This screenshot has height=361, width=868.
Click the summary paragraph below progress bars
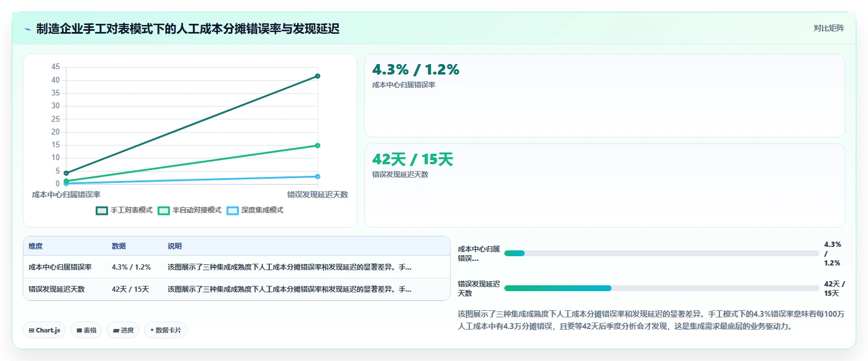(651, 320)
